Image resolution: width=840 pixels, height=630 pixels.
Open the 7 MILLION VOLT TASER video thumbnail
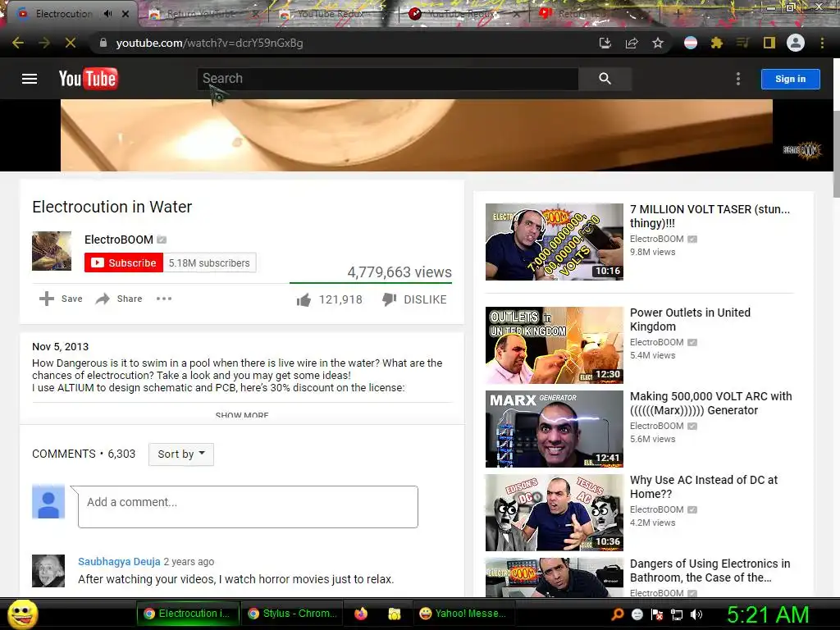pos(554,242)
